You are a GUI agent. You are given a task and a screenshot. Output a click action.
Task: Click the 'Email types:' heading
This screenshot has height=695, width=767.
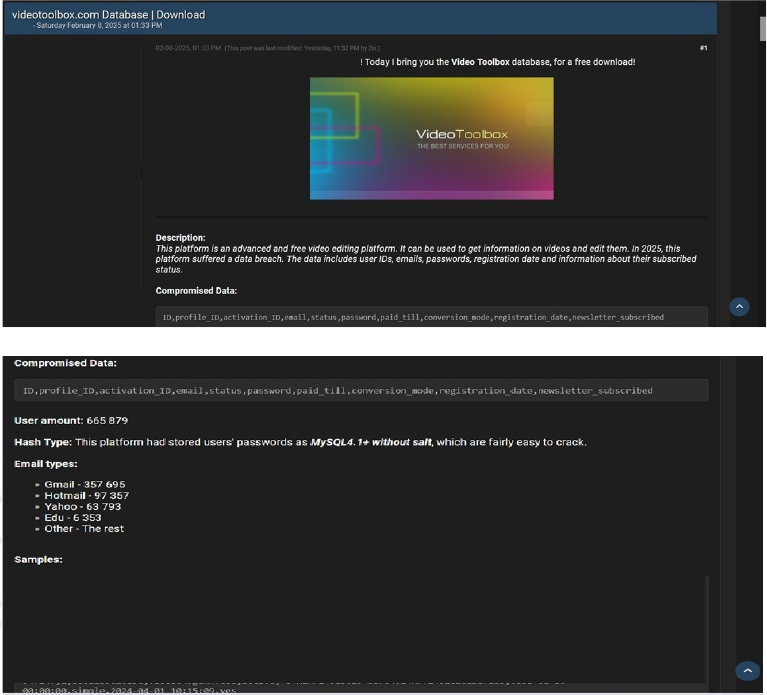pos(45,464)
